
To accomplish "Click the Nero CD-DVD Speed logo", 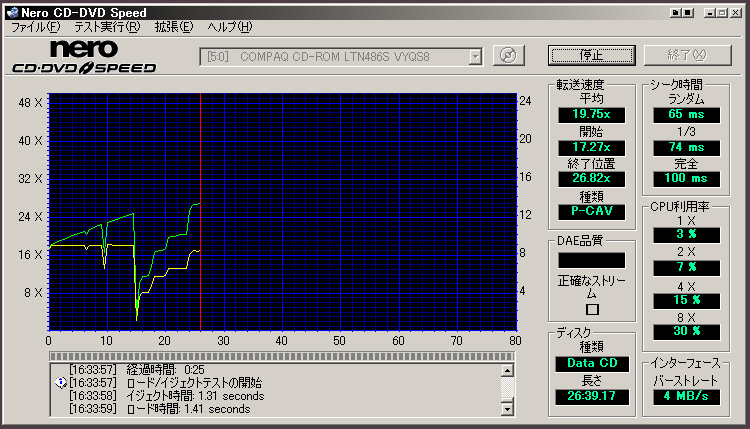I will pos(83,57).
